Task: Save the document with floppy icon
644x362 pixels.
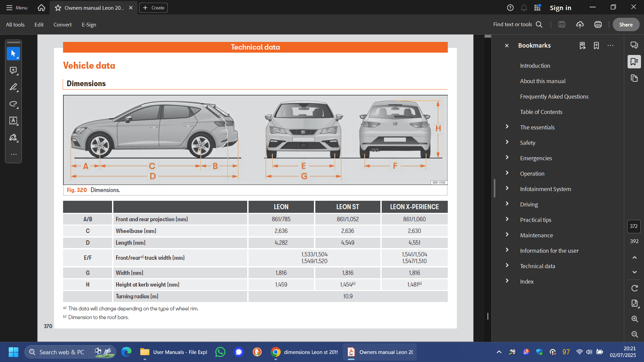Action: 562,24
